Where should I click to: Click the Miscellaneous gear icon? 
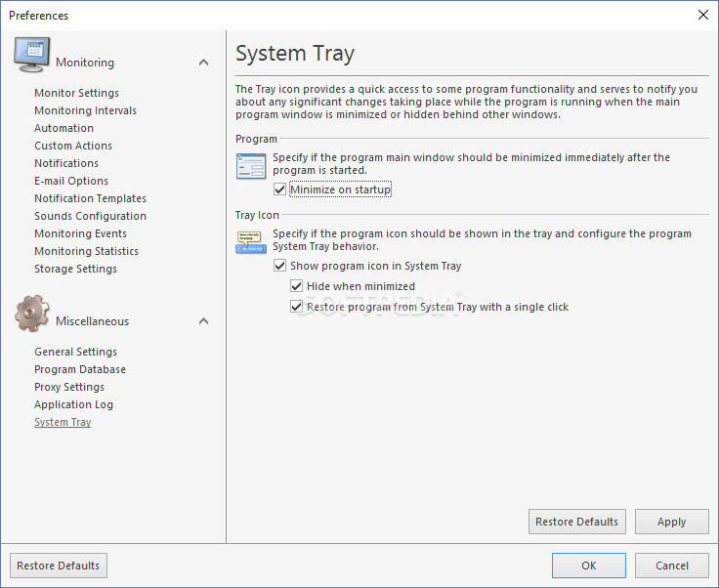31,314
